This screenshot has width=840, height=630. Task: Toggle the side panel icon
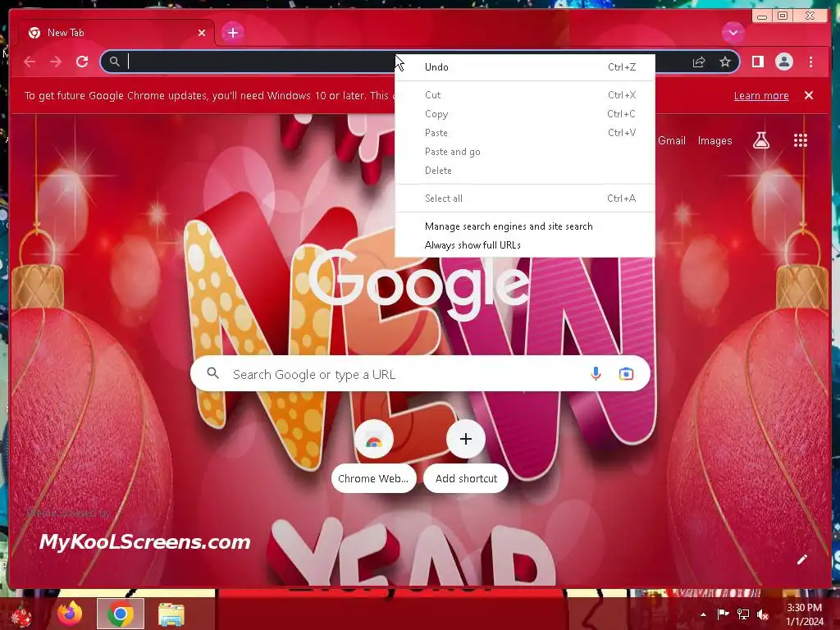tap(757, 62)
